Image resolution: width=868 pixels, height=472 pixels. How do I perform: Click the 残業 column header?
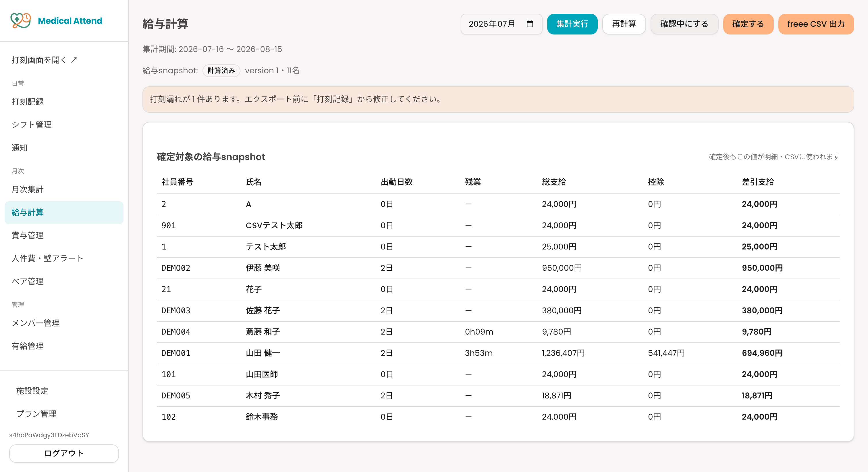473,182
